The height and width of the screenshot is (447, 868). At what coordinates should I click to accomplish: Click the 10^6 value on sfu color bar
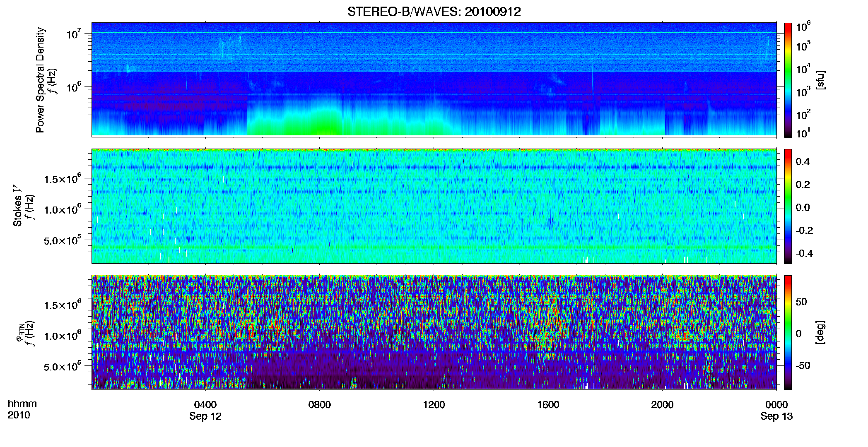803,27
